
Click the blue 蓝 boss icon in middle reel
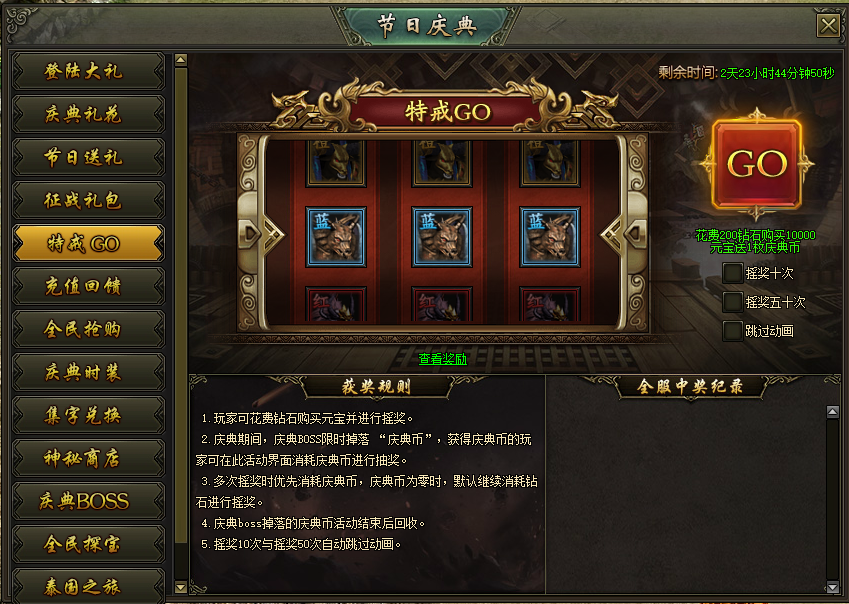coord(442,237)
